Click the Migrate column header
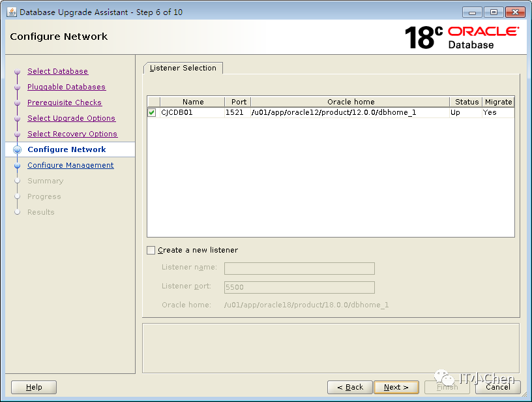 pyautogui.click(x=498, y=102)
